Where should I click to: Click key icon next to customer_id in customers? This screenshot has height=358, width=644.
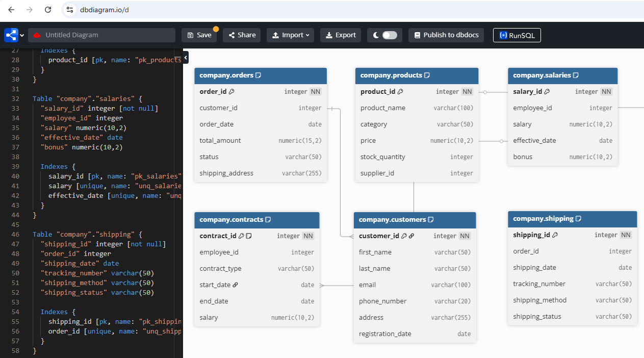tap(404, 236)
